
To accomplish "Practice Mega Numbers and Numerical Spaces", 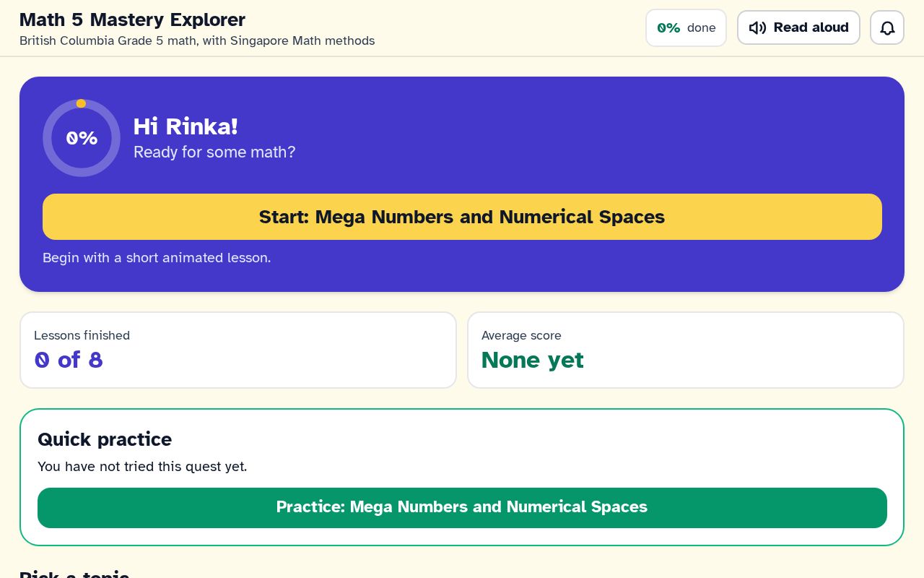I will coord(462,508).
